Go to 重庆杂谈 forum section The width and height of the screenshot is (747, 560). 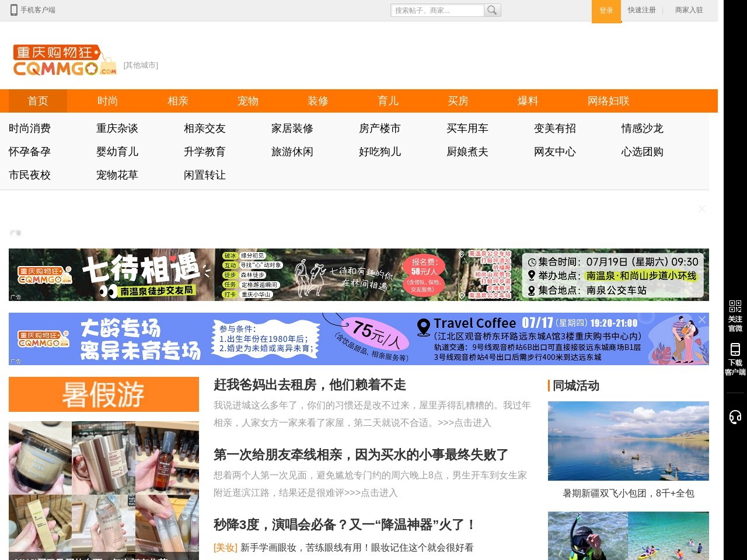117,128
